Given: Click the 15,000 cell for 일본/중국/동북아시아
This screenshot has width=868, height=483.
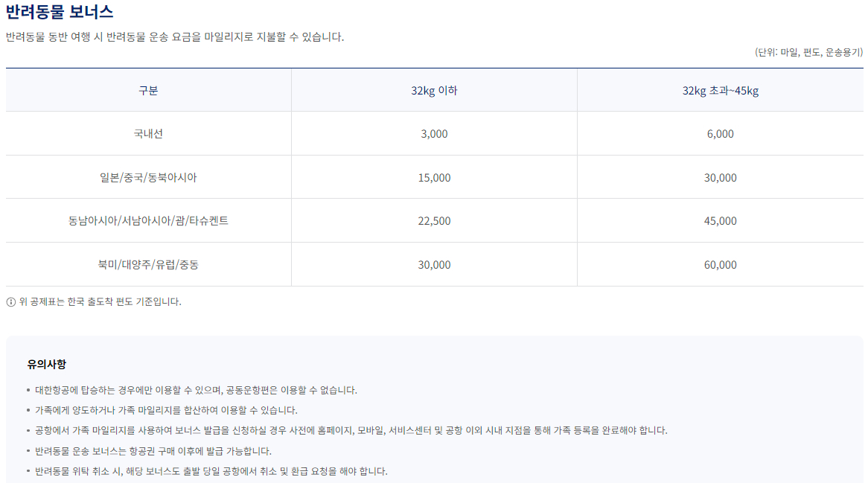Looking at the screenshot, I should [434, 176].
